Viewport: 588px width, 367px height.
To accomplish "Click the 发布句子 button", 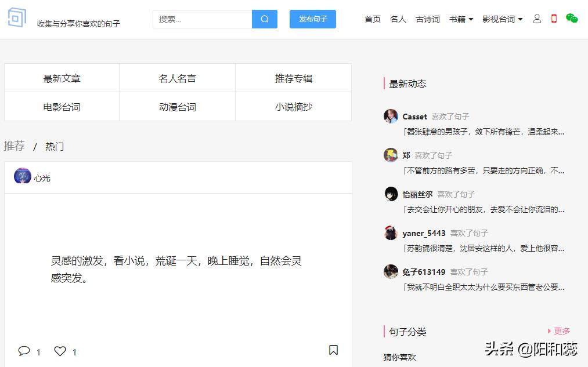I will click(x=312, y=19).
